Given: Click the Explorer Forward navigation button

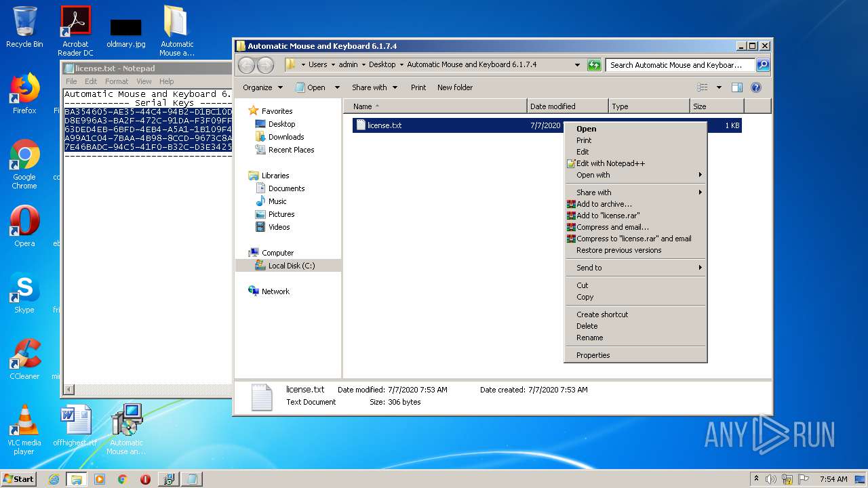Looking at the screenshot, I should point(266,65).
